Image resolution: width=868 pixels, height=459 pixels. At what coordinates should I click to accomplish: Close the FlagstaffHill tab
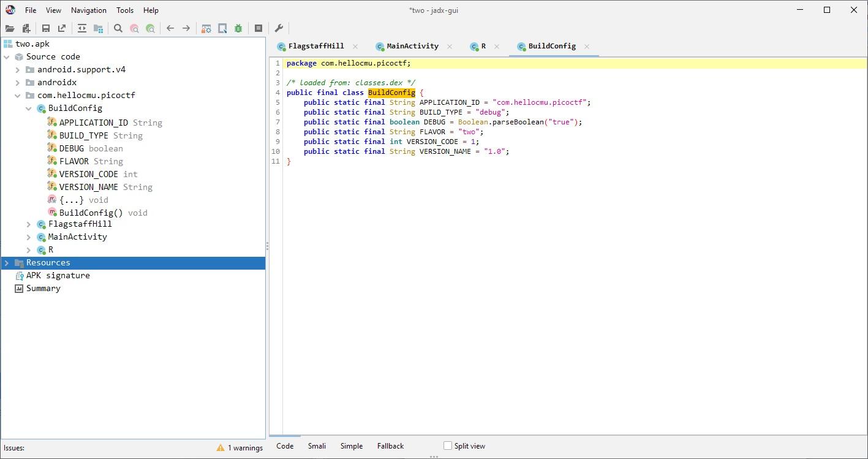click(355, 47)
